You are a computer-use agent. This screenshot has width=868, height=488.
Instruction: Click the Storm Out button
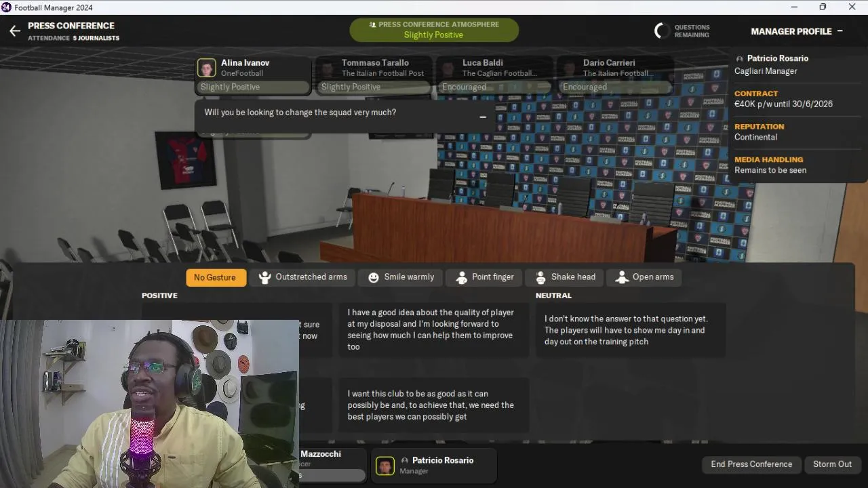[832, 464]
